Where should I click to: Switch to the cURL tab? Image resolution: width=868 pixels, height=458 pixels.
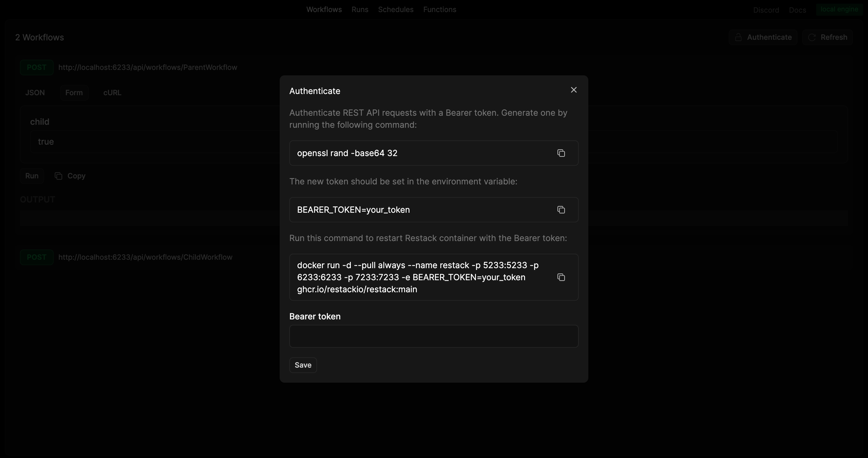tap(112, 93)
